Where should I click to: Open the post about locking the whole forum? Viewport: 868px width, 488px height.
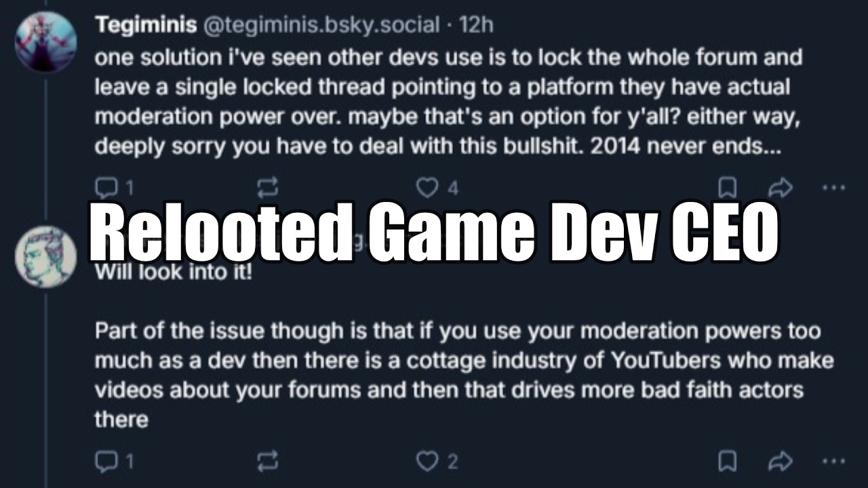[448, 102]
